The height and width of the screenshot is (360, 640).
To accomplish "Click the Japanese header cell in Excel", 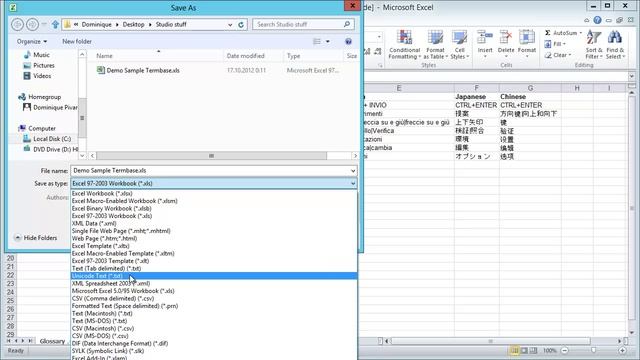I will (476, 97).
